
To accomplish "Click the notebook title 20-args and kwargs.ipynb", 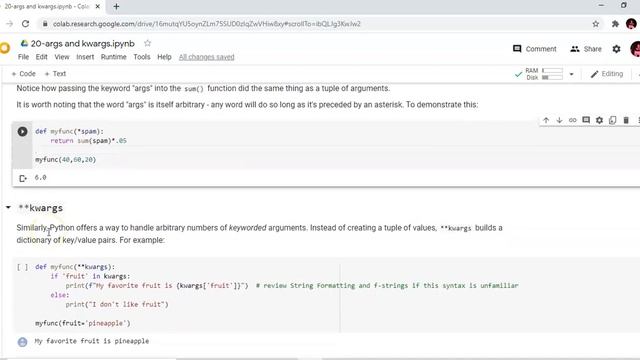I will point(82,43).
